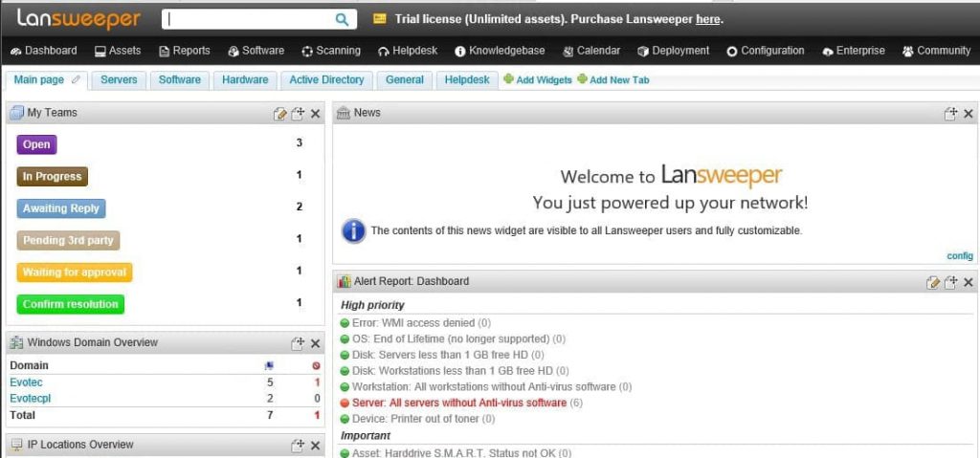Click the move icon on IP Locations Overview
Screen dimensions: 980x458
[299, 446]
